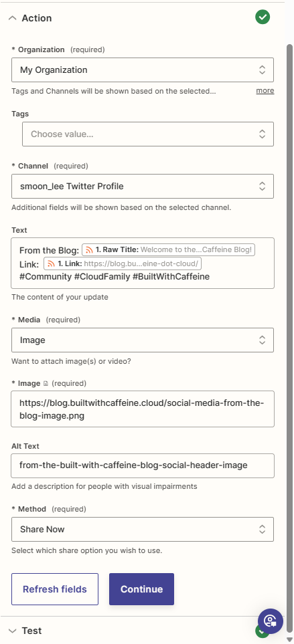Open the Channel dropdown for Twitter Profile
Viewport: 294px width, 644px height.
142,187
